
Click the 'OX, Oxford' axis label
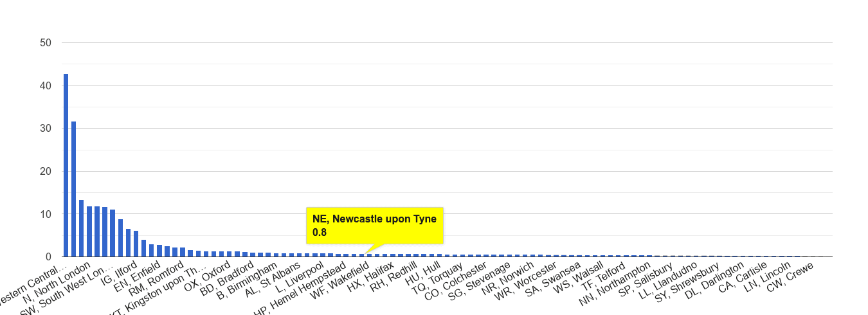click(x=207, y=275)
